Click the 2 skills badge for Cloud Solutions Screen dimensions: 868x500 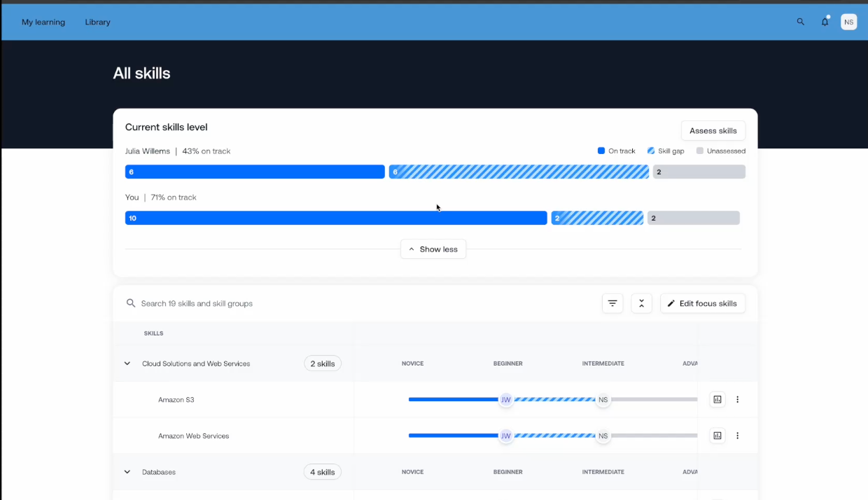pyautogui.click(x=323, y=363)
